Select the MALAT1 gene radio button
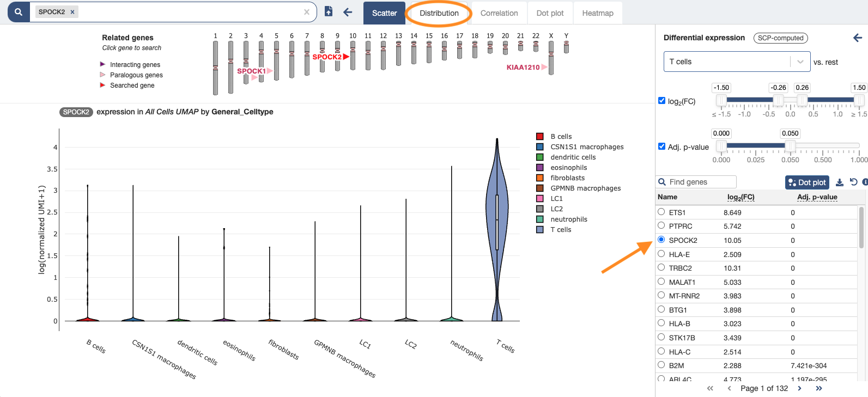Screen dimensions: 868x397 pos(661,281)
